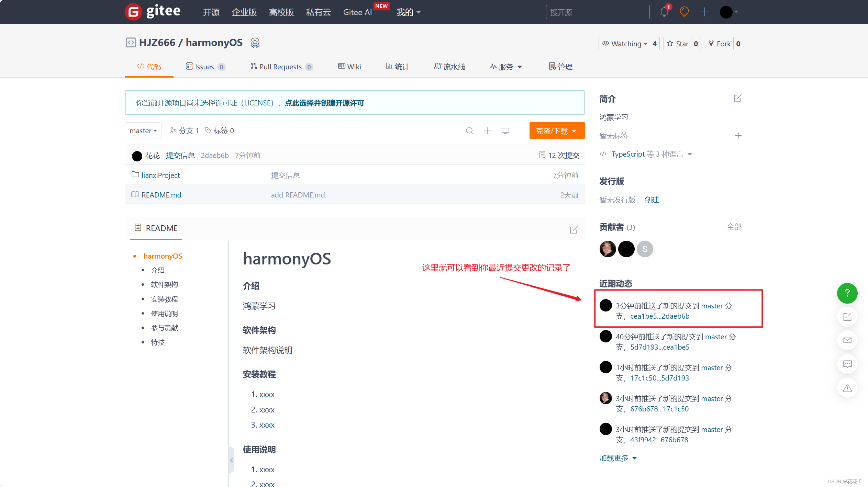
Task: Expand the 我的 menu in header
Action: pos(409,12)
